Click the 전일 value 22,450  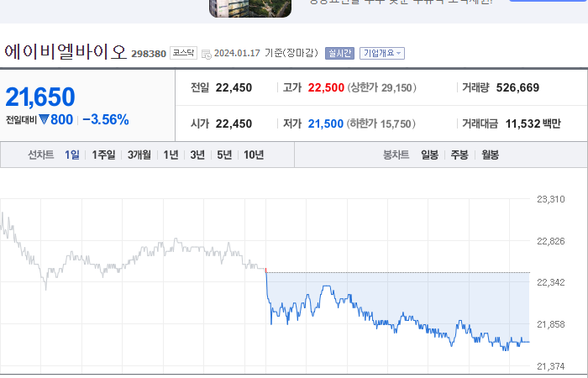[234, 87]
